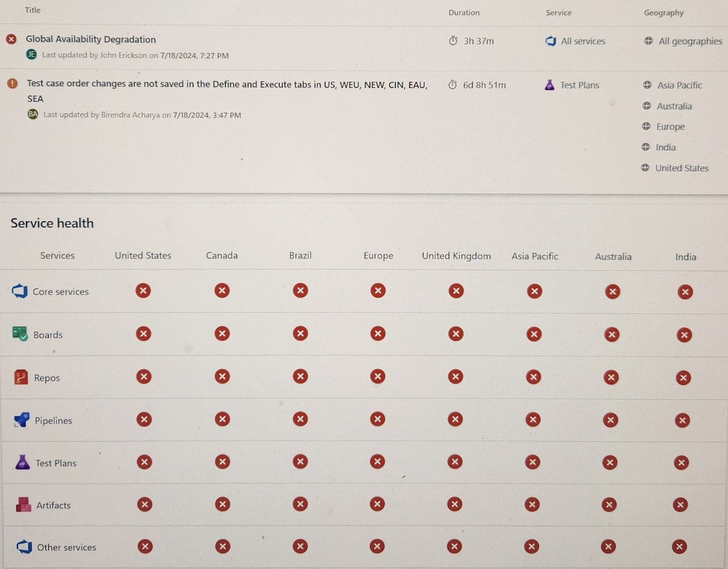
Task: Open the Test case order changes incident
Action: (x=227, y=91)
